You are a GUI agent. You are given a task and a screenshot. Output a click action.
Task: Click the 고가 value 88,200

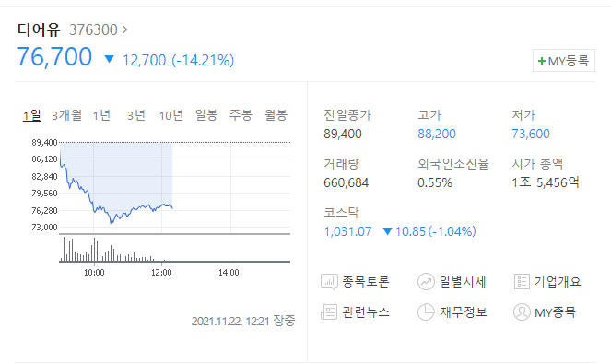pos(437,134)
